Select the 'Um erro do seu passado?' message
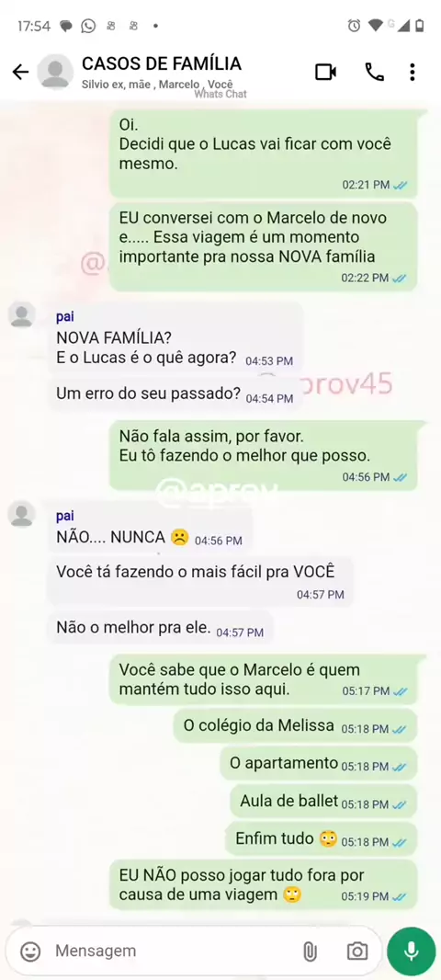 (x=175, y=395)
